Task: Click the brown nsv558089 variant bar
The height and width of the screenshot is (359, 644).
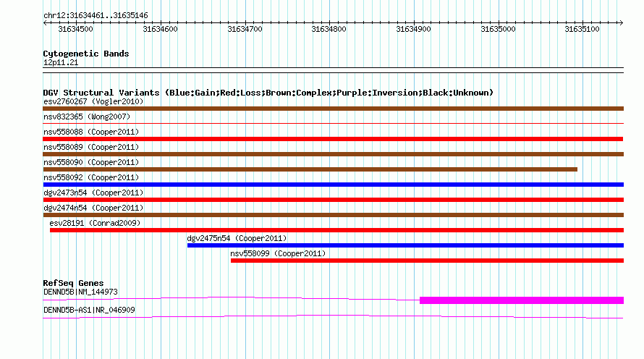Action: click(333, 154)
